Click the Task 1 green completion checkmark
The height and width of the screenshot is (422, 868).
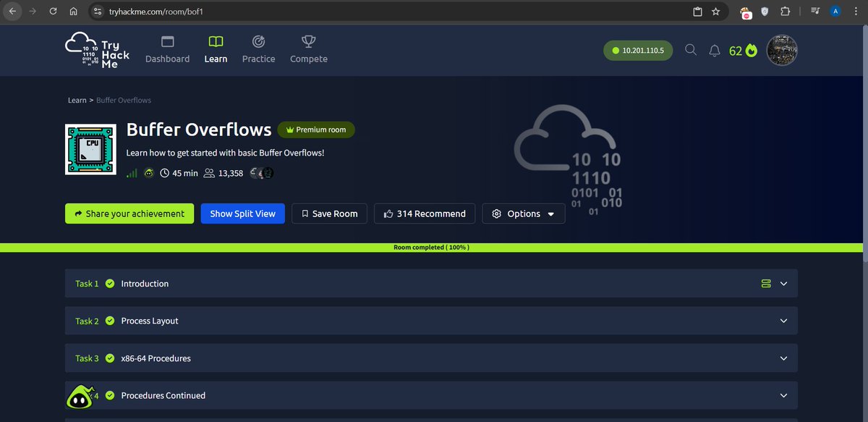click(110, 284)
